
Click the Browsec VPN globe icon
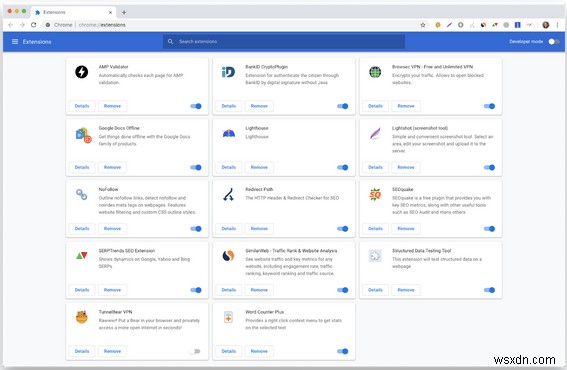click(375, 72)
